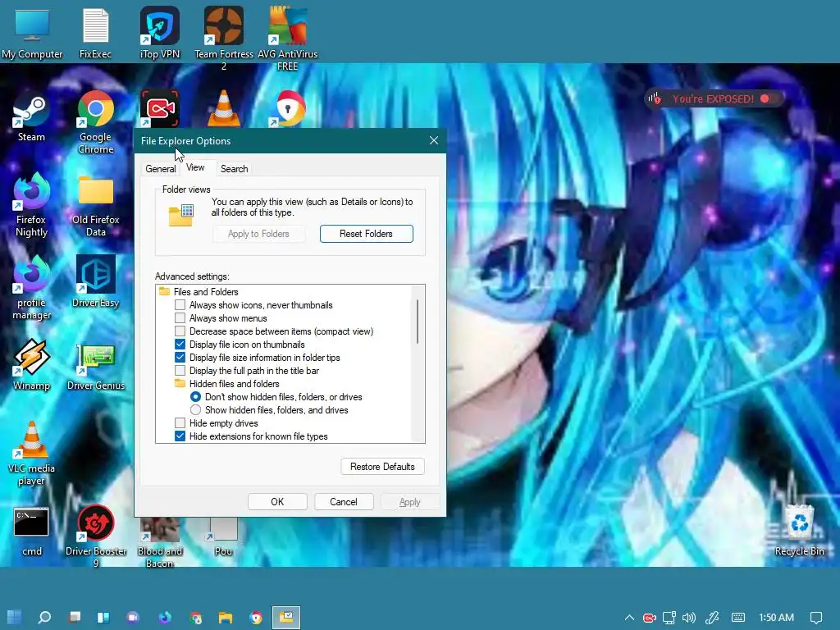
Task: Click the touch keyboard tray icon
Action: [737, 618]
